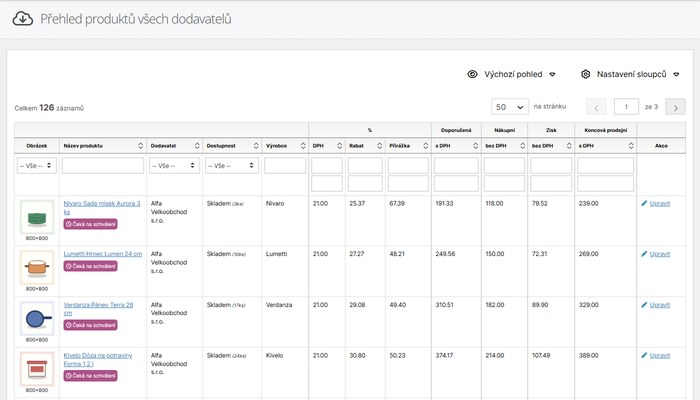Open orange pot product thumbnail
The height and width of the screenshot is (400, 700).
point(37,267)
